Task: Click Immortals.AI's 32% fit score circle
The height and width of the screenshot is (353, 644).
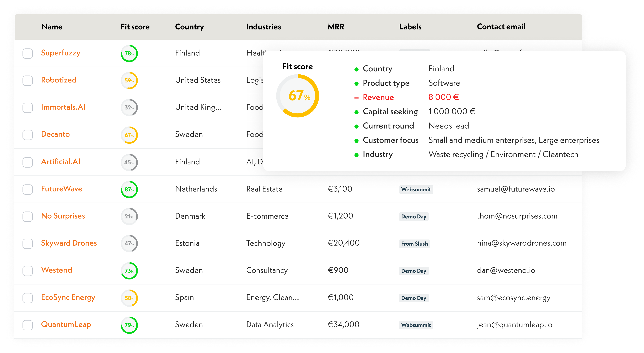Action: (129, 108)
